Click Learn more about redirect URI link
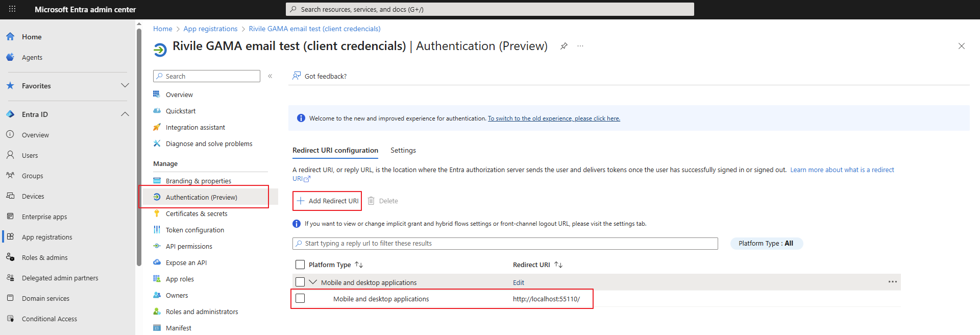This screenshot has height=335, width=980. (842, 170)
